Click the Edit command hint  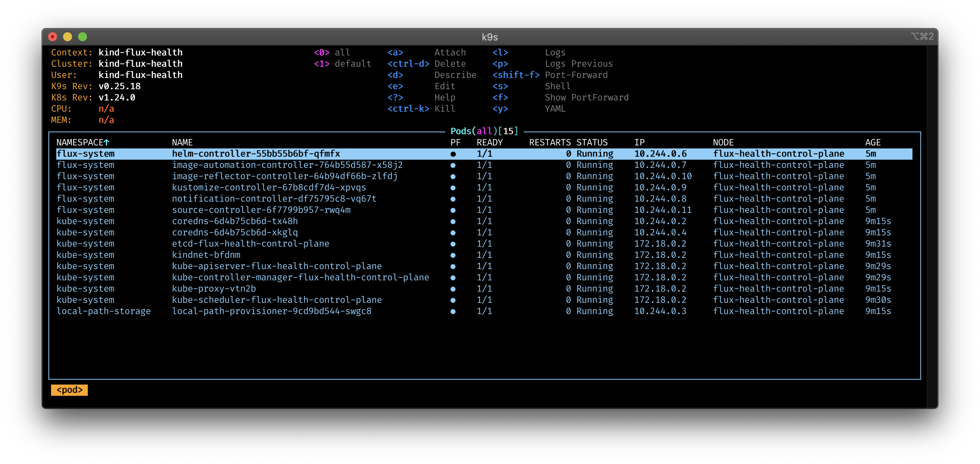[445, 86]
